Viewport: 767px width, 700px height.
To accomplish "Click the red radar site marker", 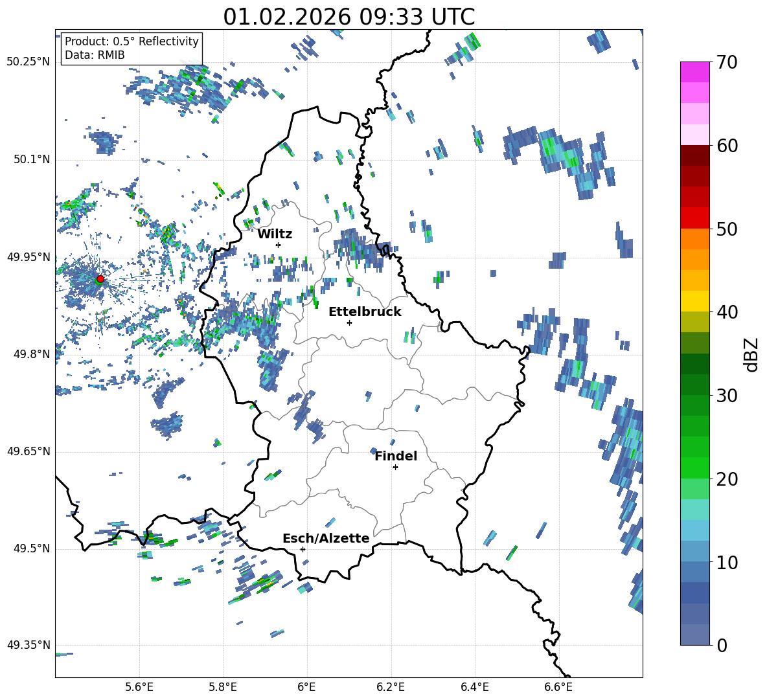I will (100, 279).
